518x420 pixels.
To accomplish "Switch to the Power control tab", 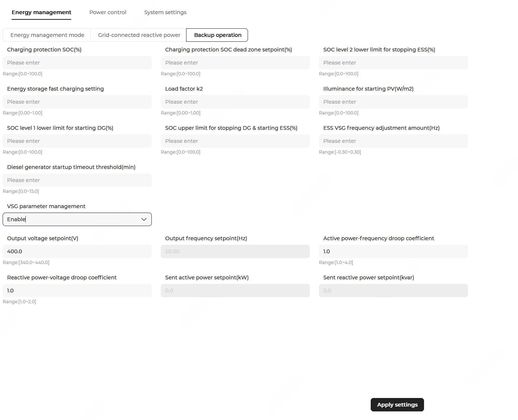I will [108, 12].
